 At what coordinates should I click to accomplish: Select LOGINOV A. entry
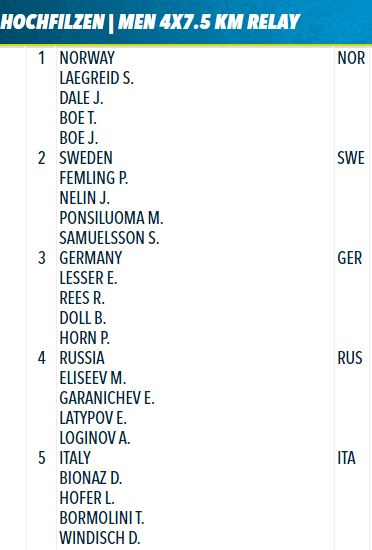click(95, 438)
